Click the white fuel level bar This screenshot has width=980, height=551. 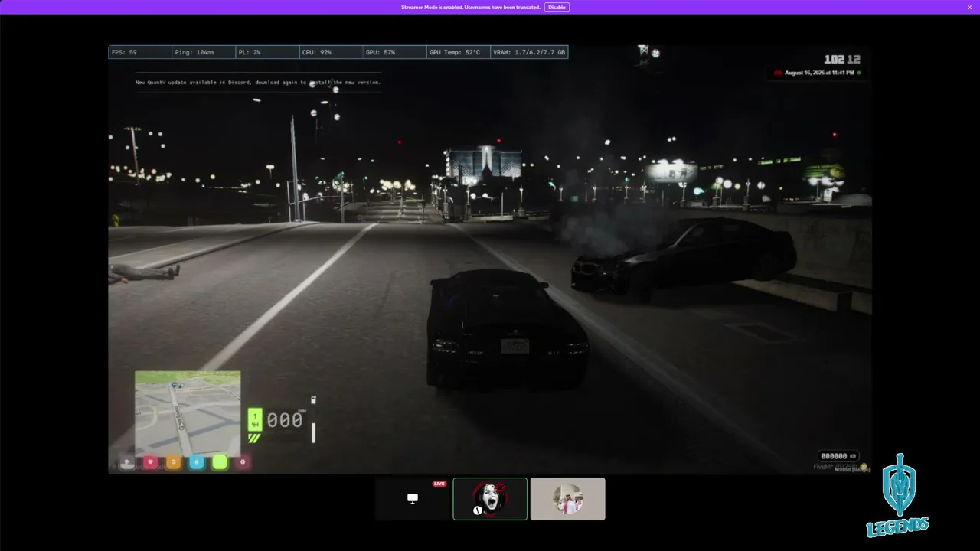tap(313, 432)
